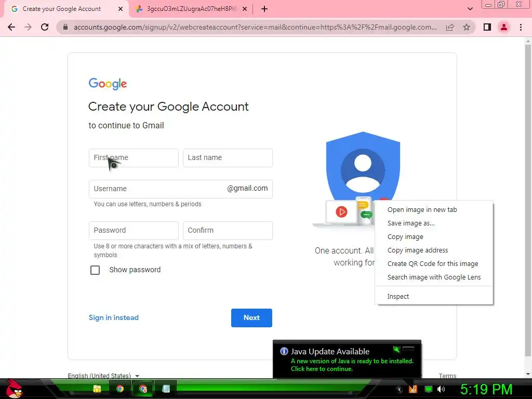
Task: Click the 5:19 PM clock
Action: pyautogui.click(x=486, y=389)
